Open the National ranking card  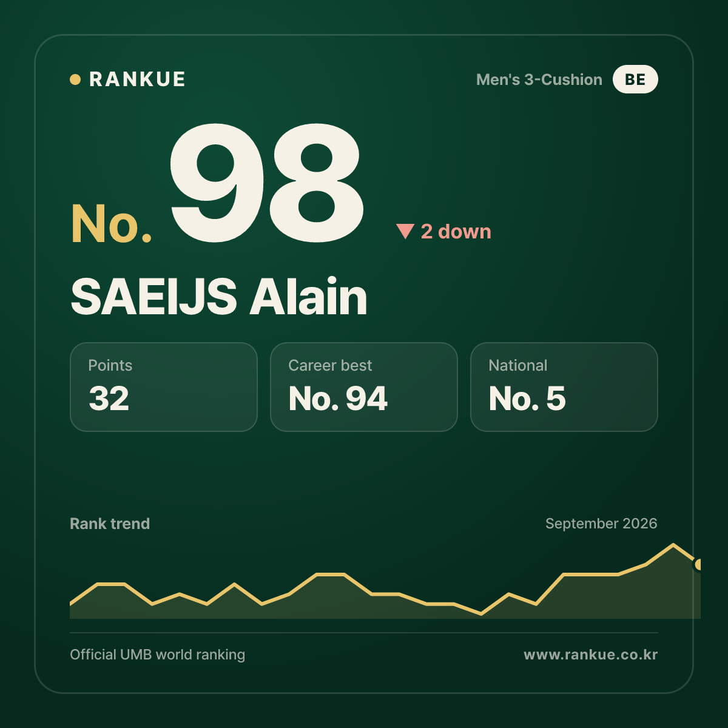(x=564, y=387)
